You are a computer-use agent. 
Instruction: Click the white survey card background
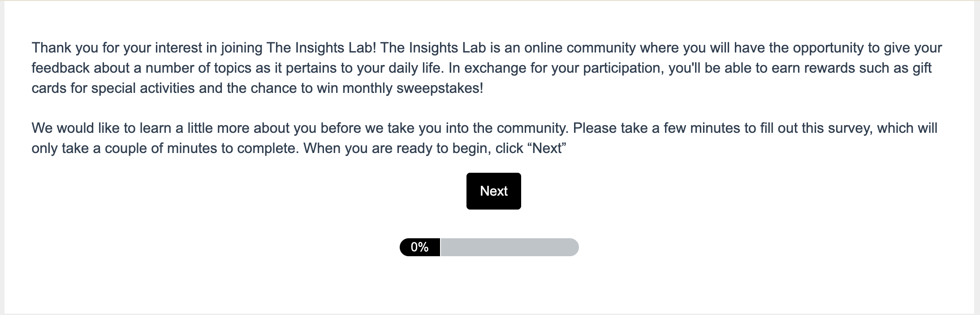(490, 287)
